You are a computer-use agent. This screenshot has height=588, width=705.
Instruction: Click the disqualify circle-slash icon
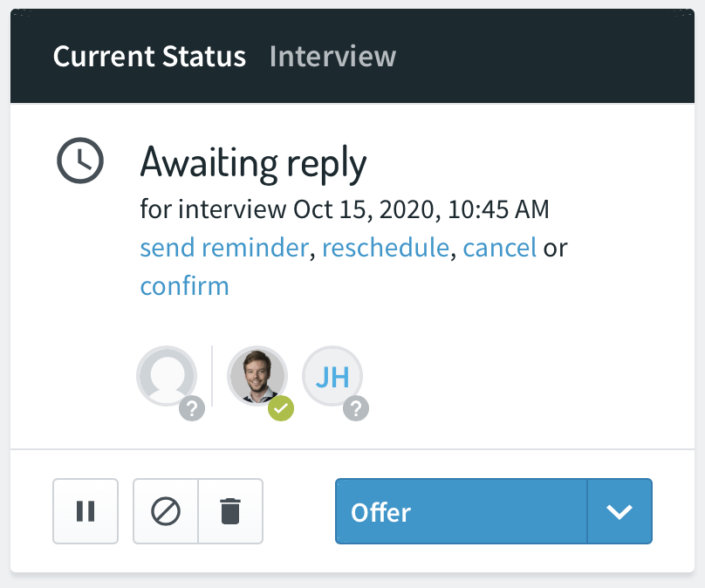click(x=166, y=511)
